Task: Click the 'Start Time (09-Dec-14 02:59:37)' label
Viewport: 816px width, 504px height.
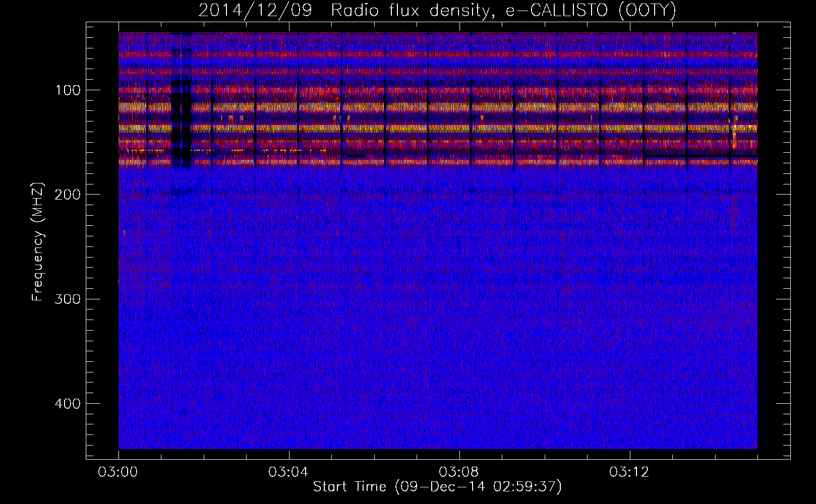Action: (437, 487)
